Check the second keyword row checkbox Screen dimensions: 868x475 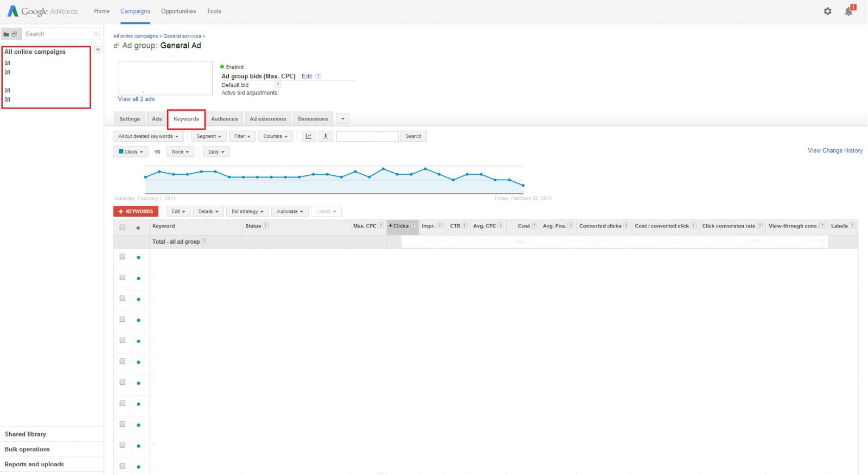point(123,277)
